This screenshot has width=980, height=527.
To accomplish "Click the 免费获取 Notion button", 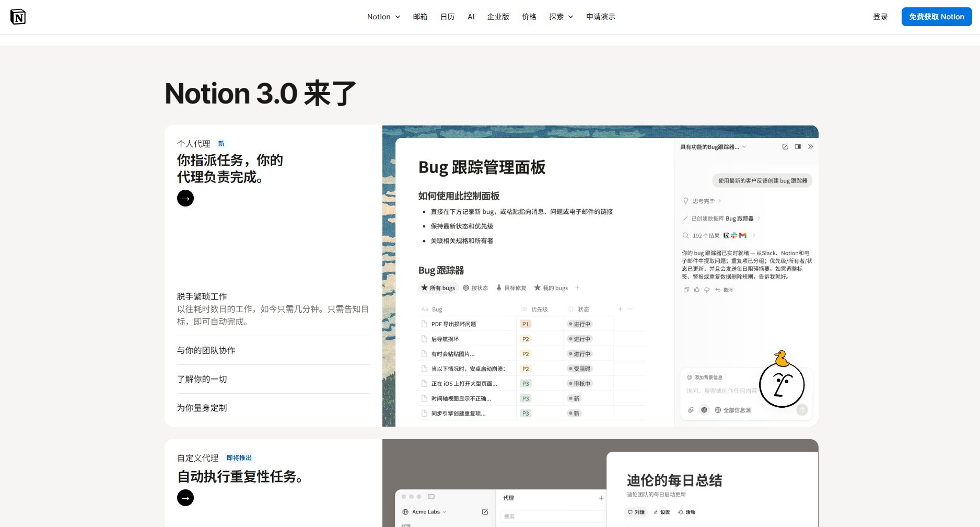I will [x=936, y=17].
